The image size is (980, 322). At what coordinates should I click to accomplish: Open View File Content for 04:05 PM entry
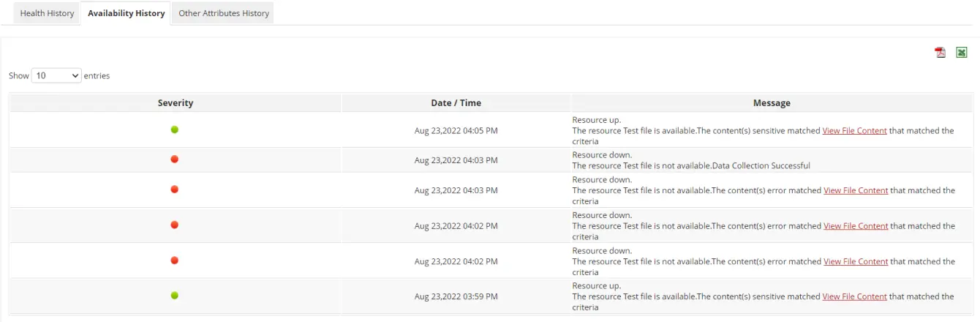(854, 130)
